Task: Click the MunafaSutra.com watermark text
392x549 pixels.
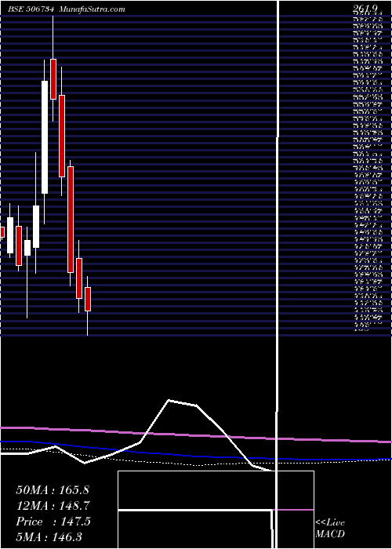Action: tap(92, 9)
